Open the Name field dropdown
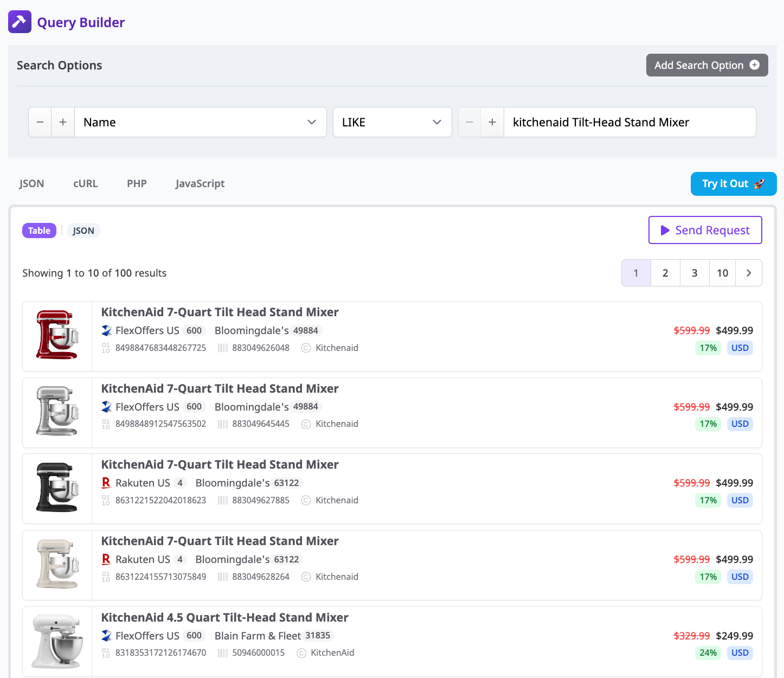This screenshot has height=678, width=784. point(201,122)
